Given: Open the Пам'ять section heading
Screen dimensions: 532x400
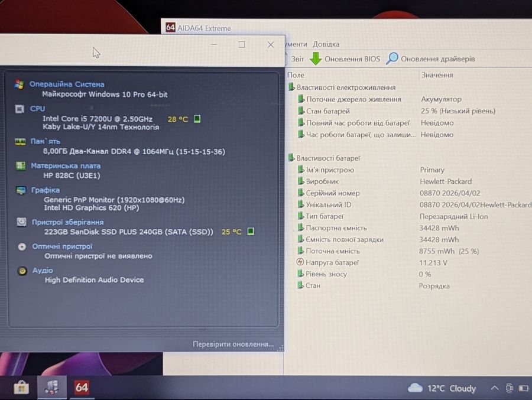Looking at the screenshot, I should pyautogui.click(x=45, y=141).
